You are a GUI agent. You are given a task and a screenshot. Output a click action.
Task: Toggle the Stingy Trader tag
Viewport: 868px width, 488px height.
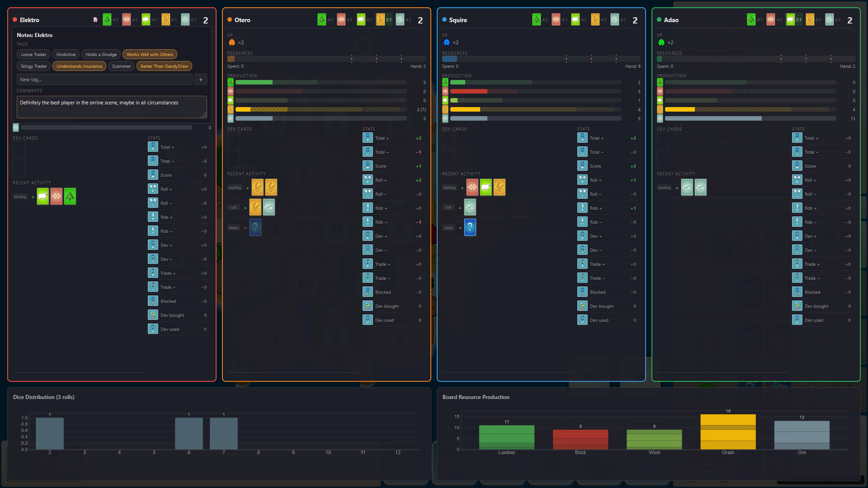(x=33, y=66)
